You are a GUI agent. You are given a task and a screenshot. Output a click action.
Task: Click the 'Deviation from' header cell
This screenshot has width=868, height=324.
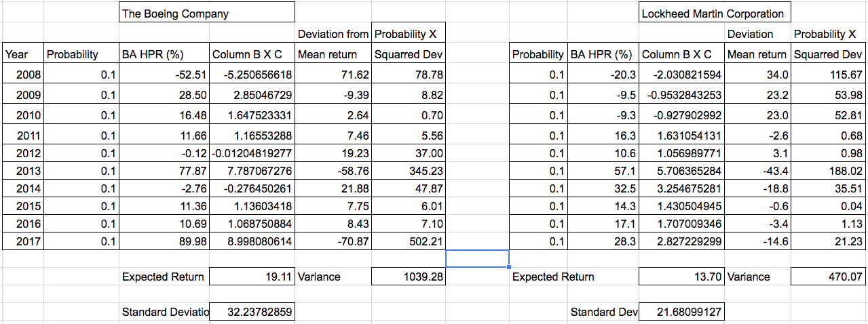click(x=333, y=34)
